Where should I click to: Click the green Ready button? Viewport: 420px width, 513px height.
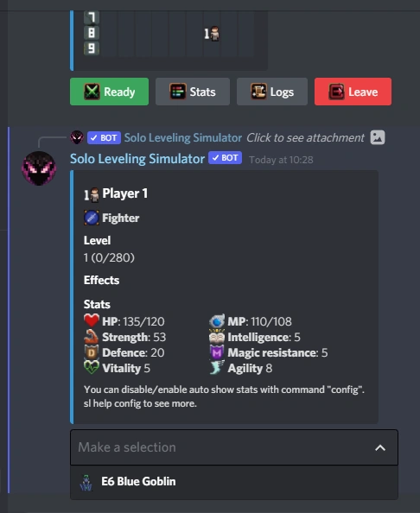point(109,92)
